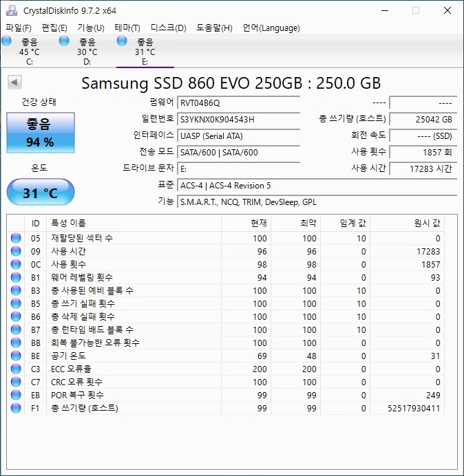Click the 좋음 94 % health status button

point(41,133)
